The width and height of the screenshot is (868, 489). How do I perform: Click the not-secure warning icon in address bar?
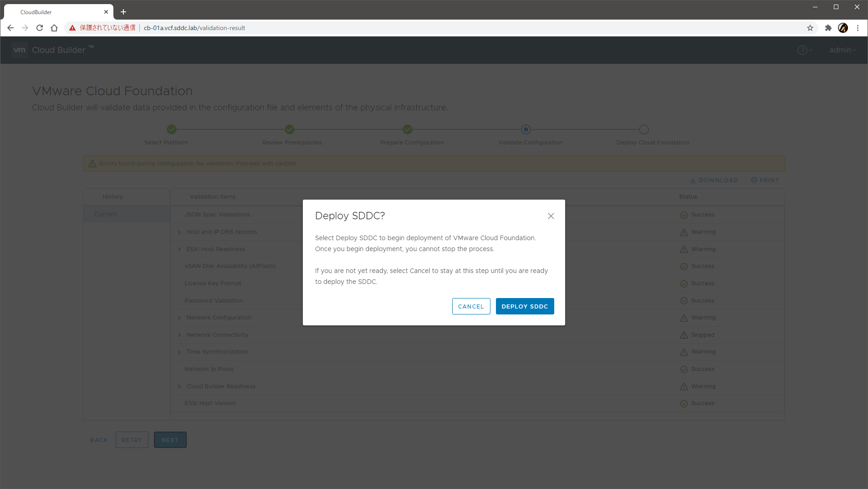pyautogui.click(x=72, y=28)
